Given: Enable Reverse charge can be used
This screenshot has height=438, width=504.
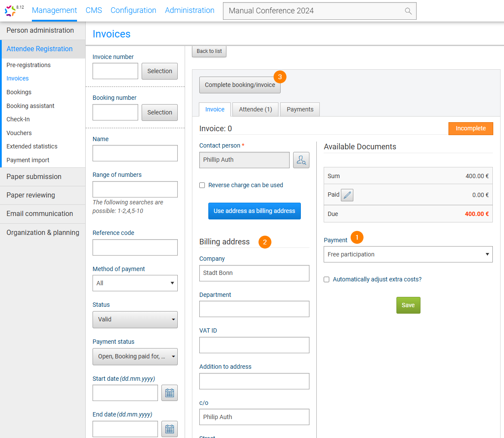Looking at the screenshot, I should (202, 185).
